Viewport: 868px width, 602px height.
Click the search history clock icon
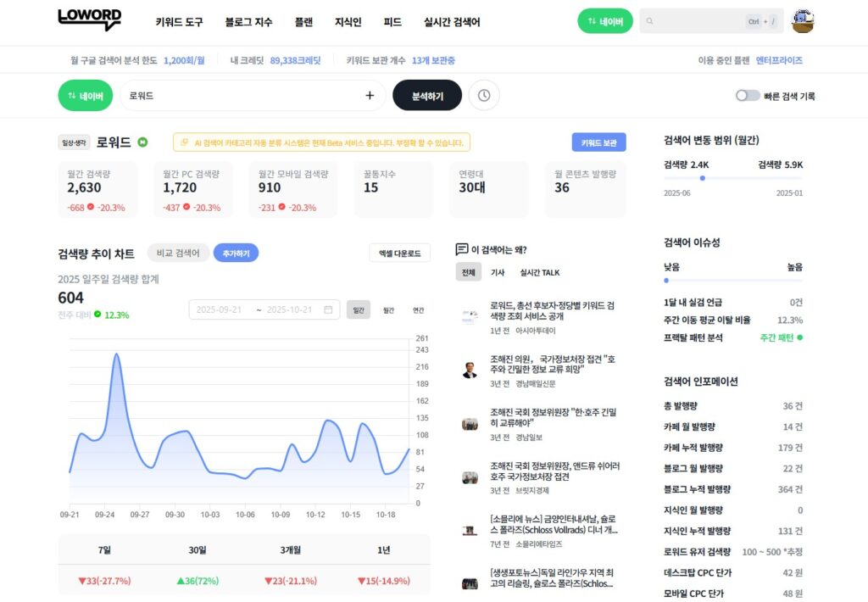(484, 96)
